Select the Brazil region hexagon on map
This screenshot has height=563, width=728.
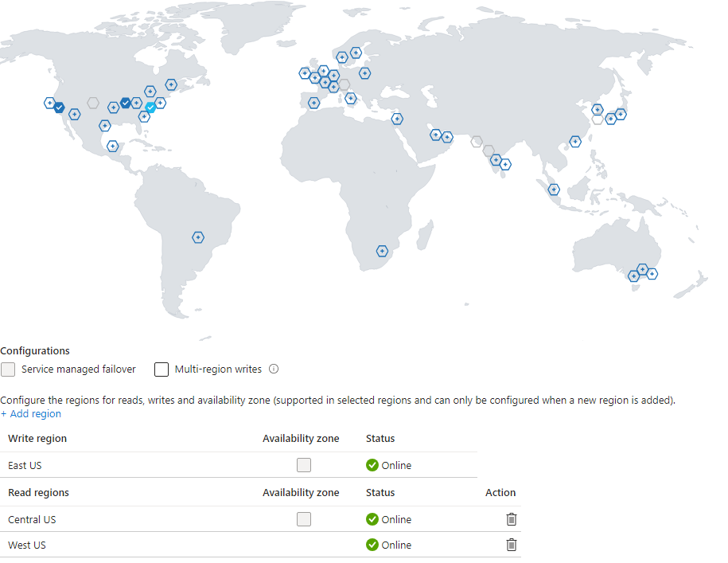point(198,237)
